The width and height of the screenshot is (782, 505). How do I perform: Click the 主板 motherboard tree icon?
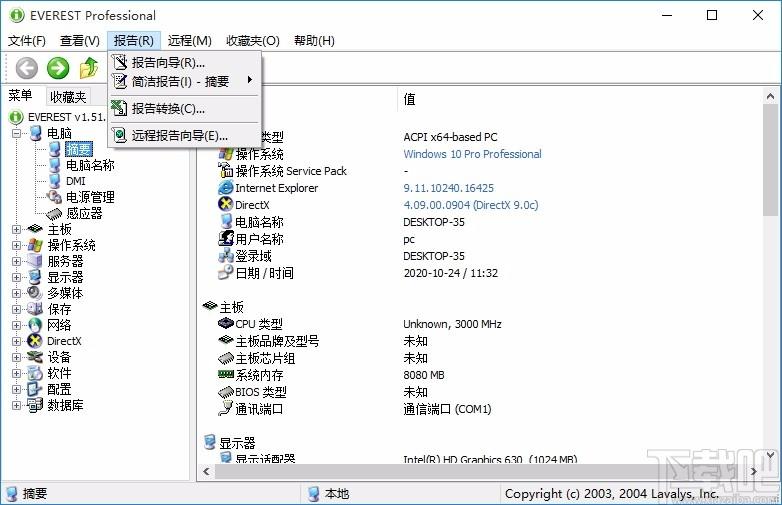pyautogui.click(x=35, y=229)
